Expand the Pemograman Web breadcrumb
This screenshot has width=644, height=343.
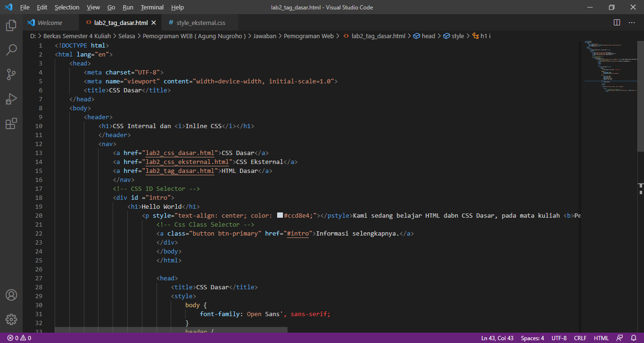(x=309, y=36)
